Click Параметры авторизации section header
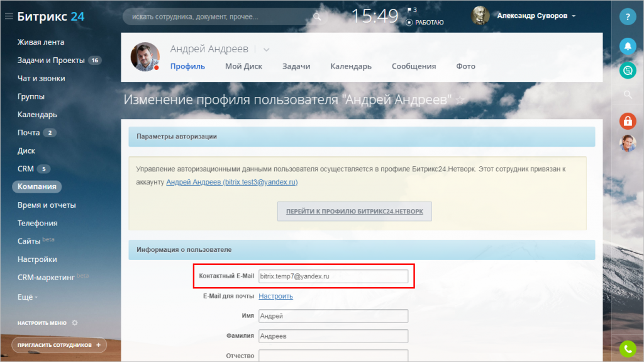 [362, 137]
